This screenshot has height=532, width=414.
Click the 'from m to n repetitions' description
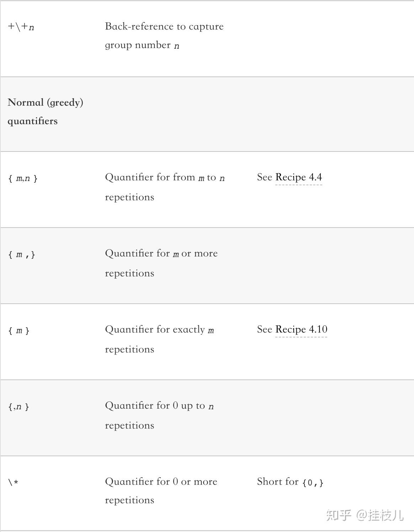tap(165, 187)
